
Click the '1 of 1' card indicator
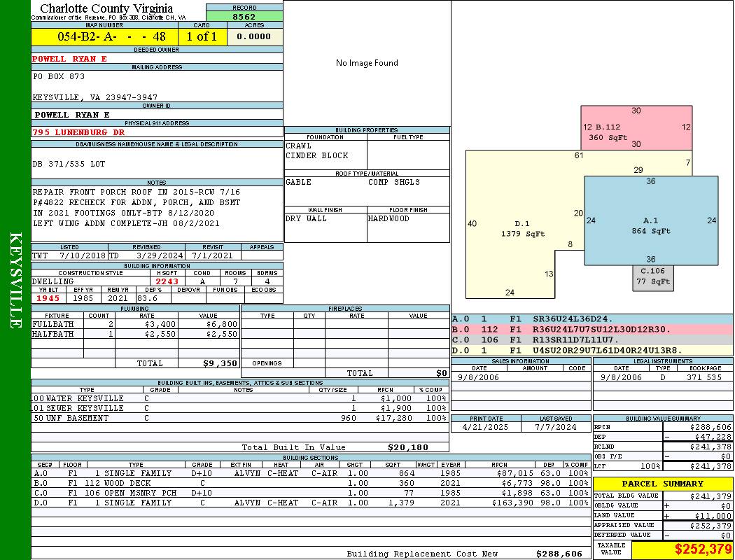(x=202, y=36)
